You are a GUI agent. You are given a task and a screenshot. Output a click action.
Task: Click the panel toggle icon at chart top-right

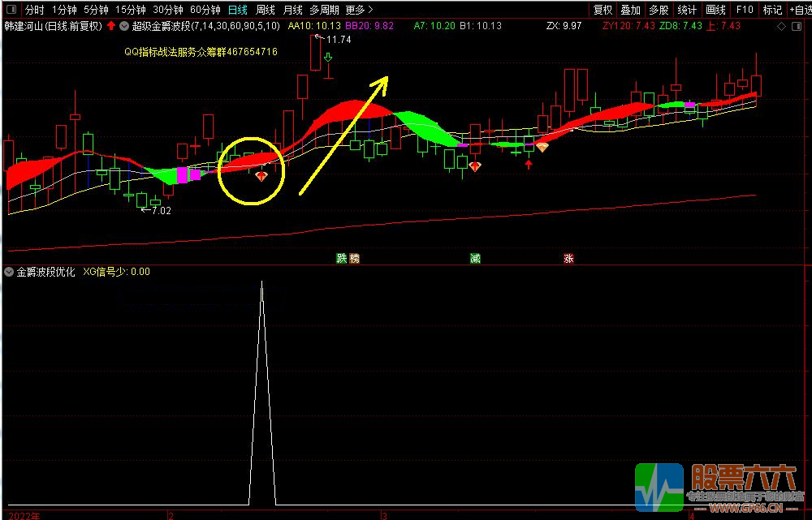795,26
